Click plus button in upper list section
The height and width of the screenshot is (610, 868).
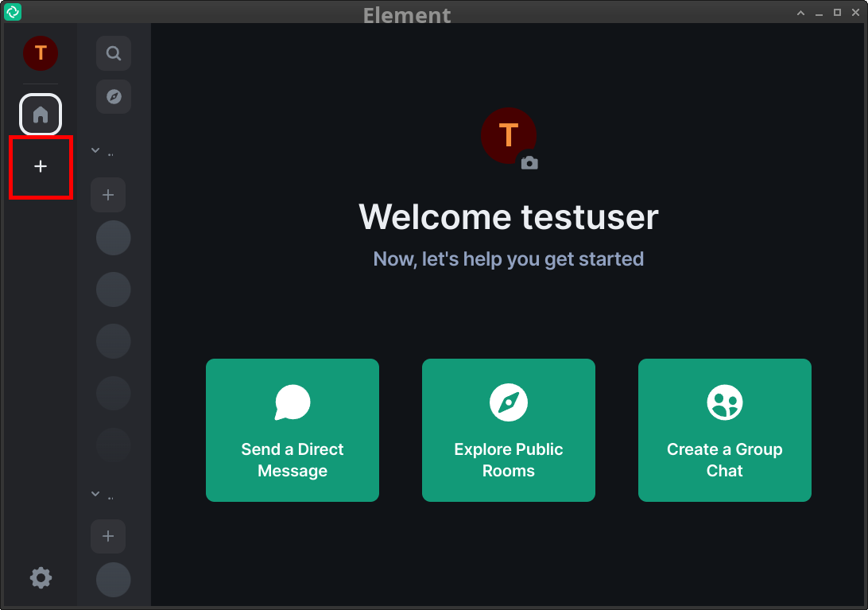(x=108, y=195)
